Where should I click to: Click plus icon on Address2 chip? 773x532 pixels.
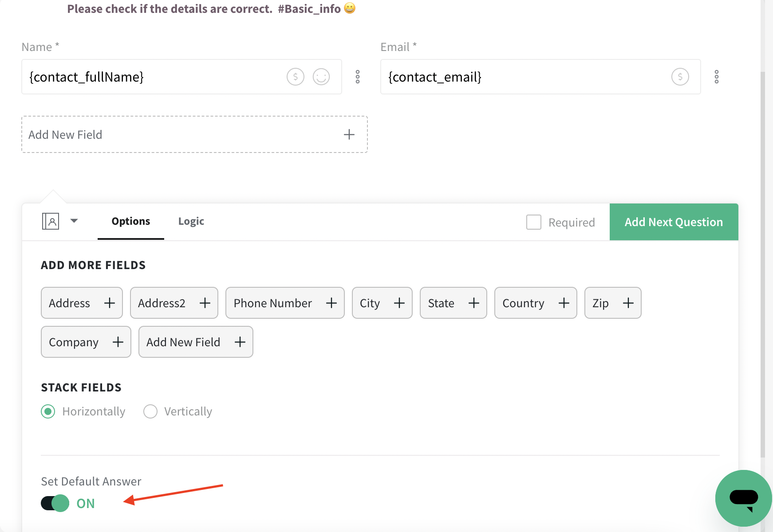click(205, 303)
